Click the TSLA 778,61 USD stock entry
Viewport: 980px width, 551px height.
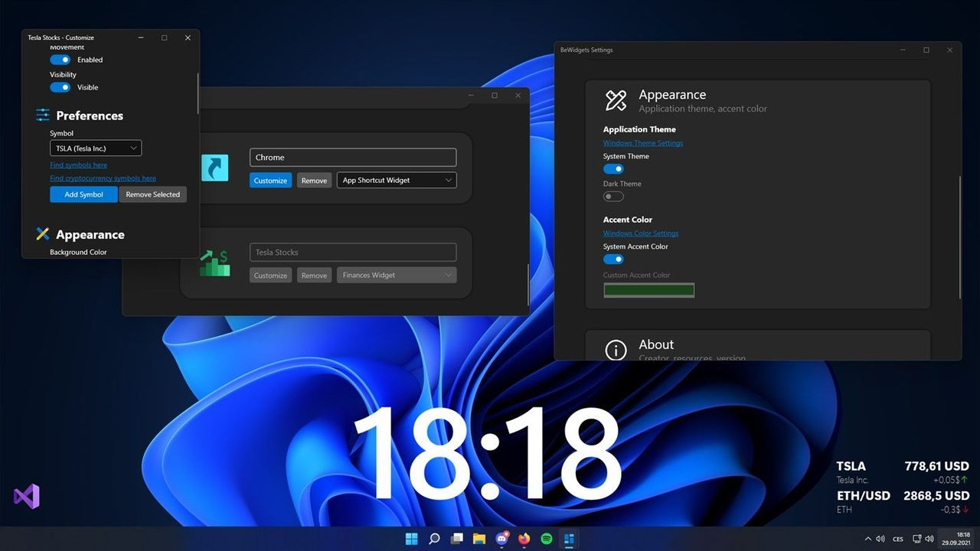point(902,472)
